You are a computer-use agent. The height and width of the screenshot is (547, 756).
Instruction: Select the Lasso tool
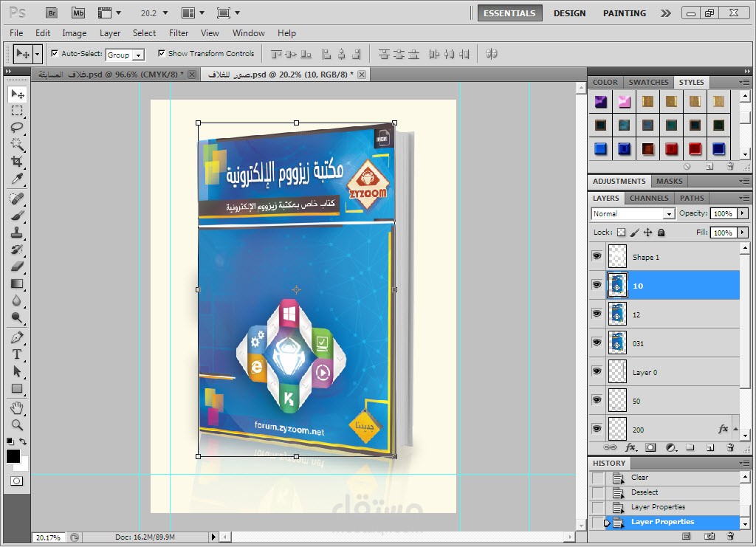(x=17, y=128)
